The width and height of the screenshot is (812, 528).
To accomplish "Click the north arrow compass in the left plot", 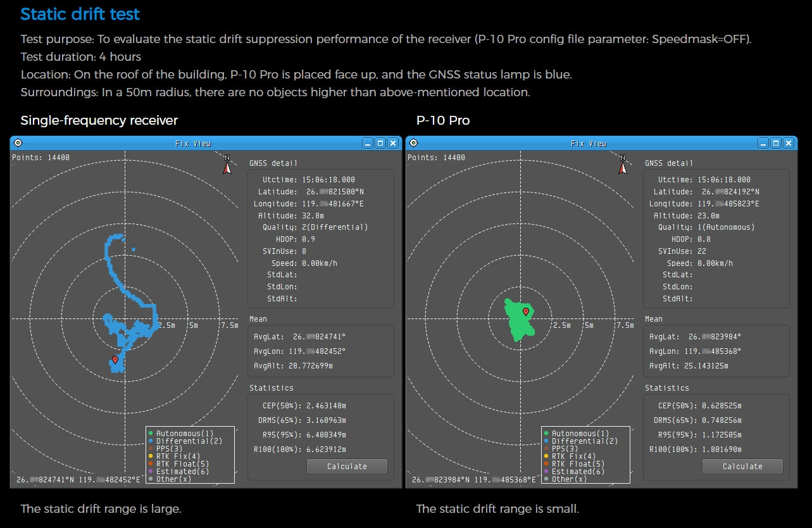I will [227, 165].
